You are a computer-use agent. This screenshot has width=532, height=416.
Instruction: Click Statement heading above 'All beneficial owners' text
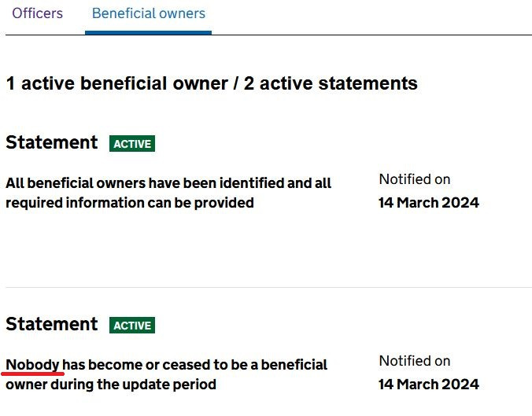click(x=52, y=143)
